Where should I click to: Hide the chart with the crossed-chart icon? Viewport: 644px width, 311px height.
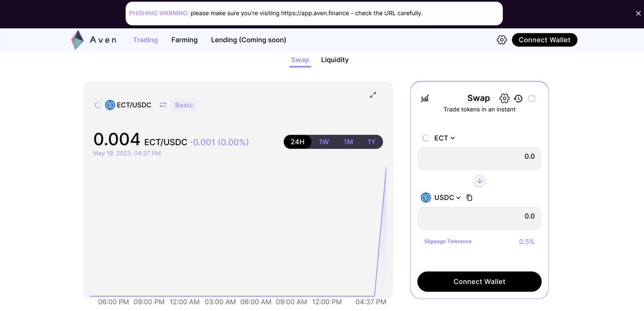[x=425, y=99]
